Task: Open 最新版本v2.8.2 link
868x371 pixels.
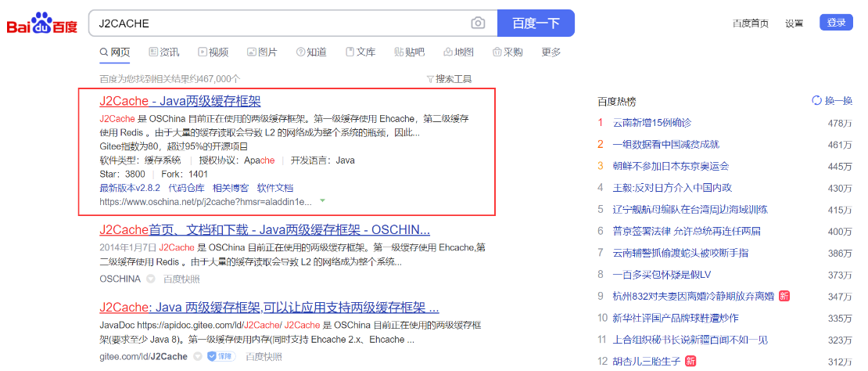Action: click(x=130, y=188)
